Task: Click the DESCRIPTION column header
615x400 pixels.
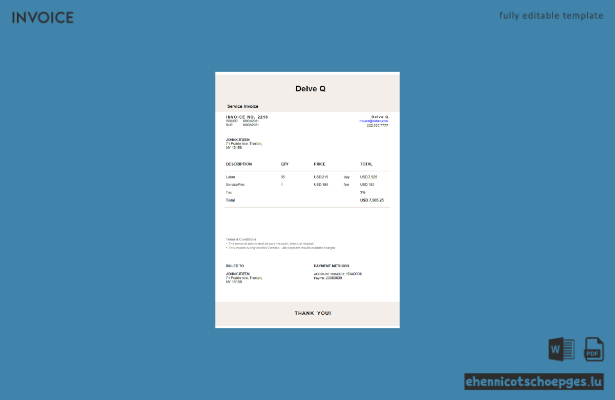Action: 239,164
